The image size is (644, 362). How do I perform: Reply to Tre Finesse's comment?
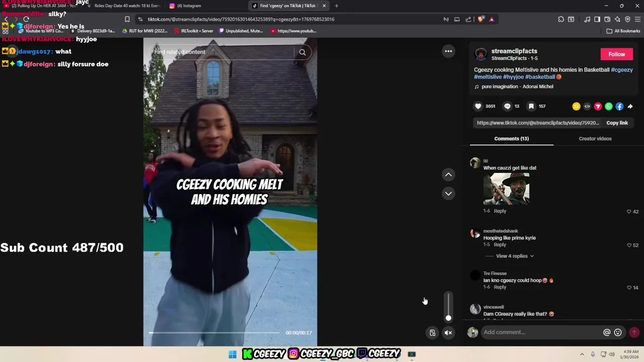[x=500, y=287]
